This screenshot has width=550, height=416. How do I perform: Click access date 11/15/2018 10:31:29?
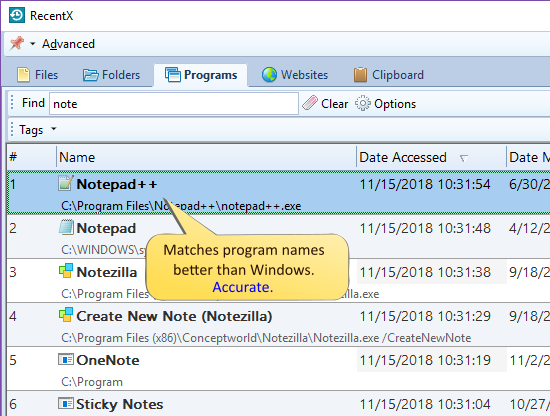coord(425,316)
